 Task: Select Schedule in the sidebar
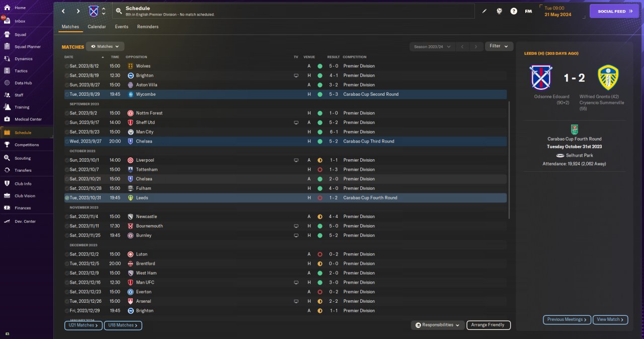(26, 132)
